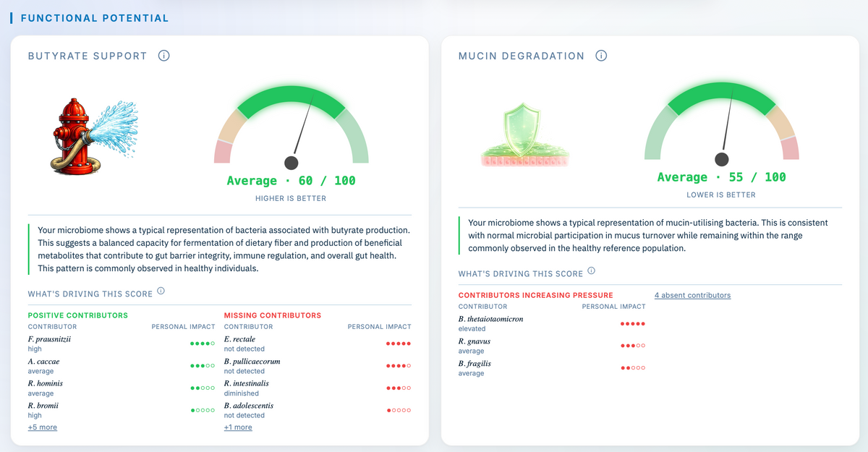Click impact dots for F. prausnitzii
Viewport: 868px width, 452px height.
(202, 344)
